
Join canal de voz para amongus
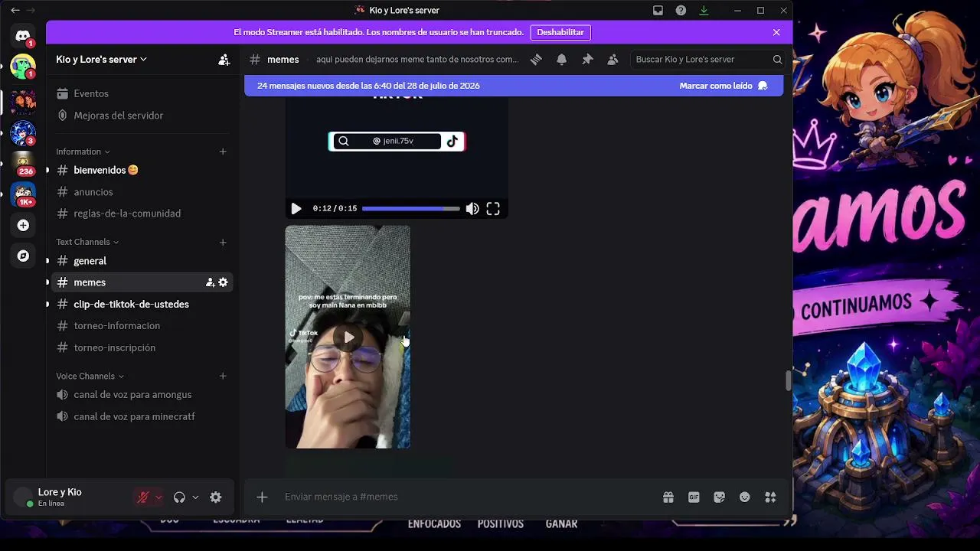(142, 395)
